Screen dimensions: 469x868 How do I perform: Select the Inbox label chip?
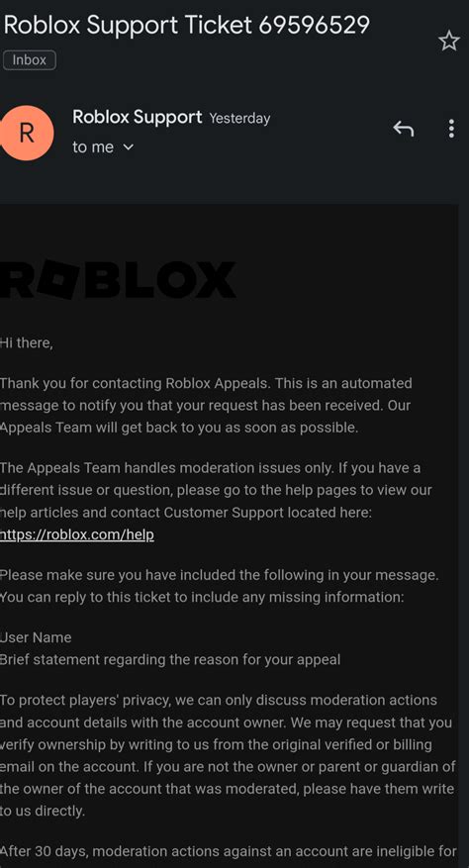tap(30, 60)
